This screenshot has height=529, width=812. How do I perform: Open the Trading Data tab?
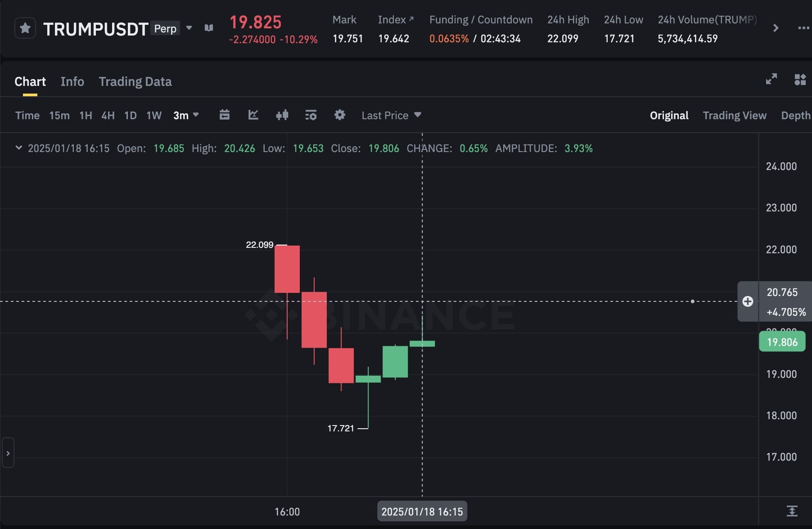click(x=135, y=81)
